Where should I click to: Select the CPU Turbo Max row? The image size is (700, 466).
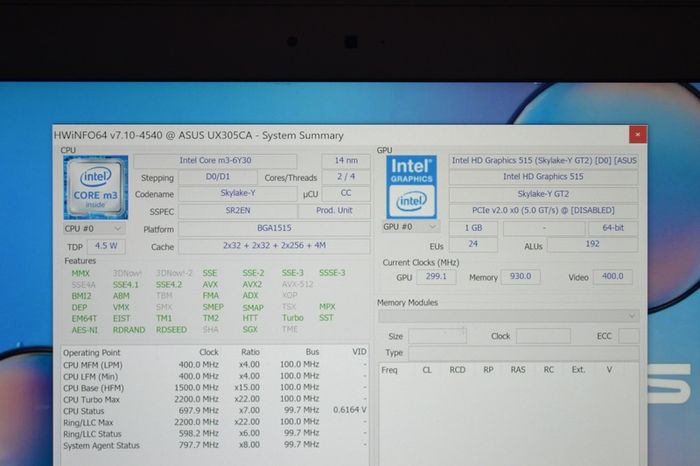[215, 399]
